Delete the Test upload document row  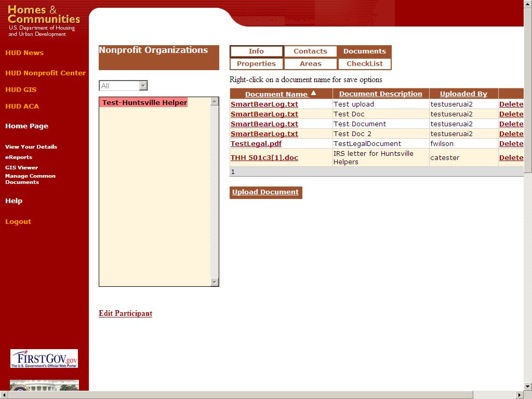point(511,104)
